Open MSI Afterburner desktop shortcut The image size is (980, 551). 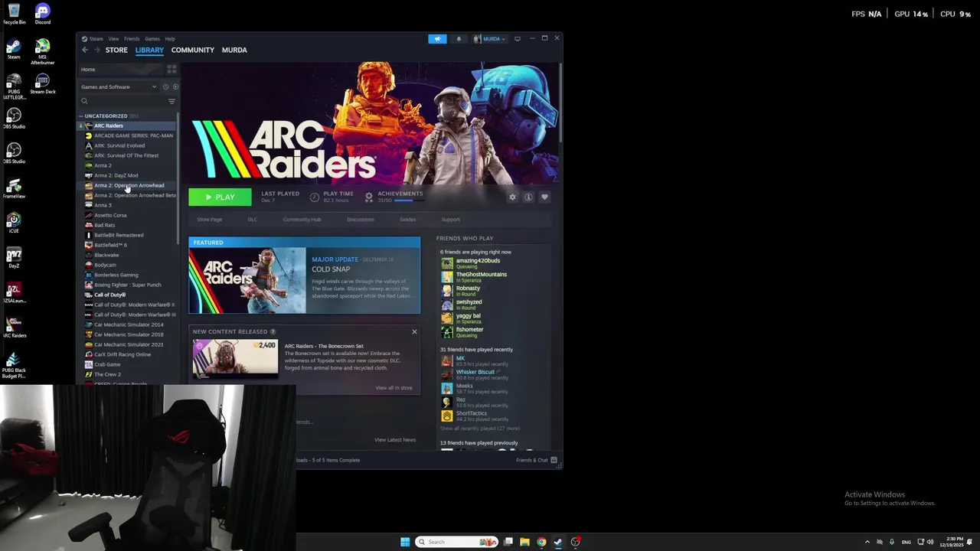click(x=43, y=52)
